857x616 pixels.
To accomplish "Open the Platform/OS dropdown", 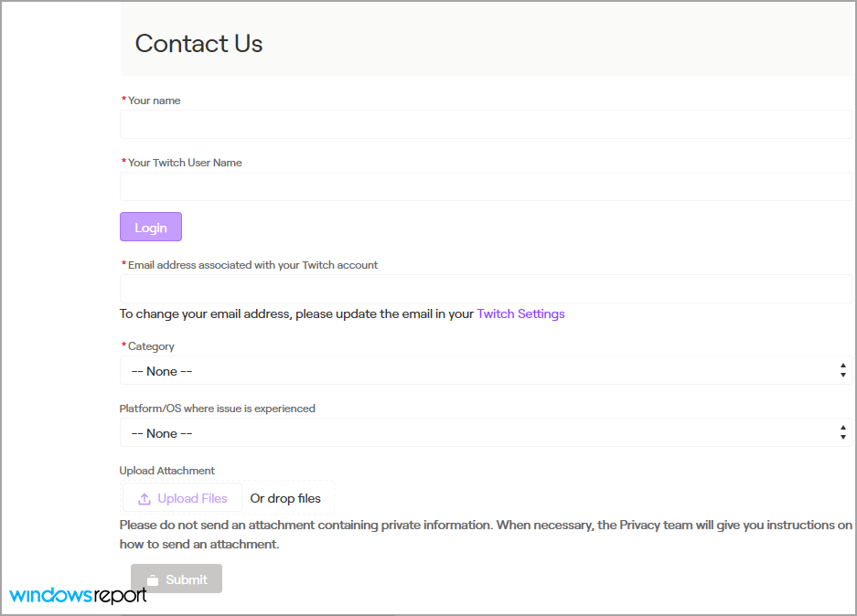I will pyautogui.click(x=486, y=432).
